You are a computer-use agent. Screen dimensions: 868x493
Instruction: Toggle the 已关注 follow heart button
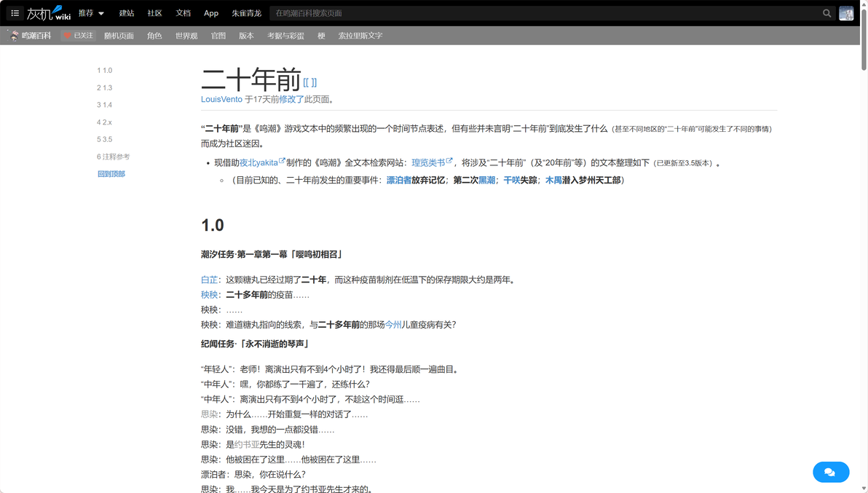coord(78,36)
